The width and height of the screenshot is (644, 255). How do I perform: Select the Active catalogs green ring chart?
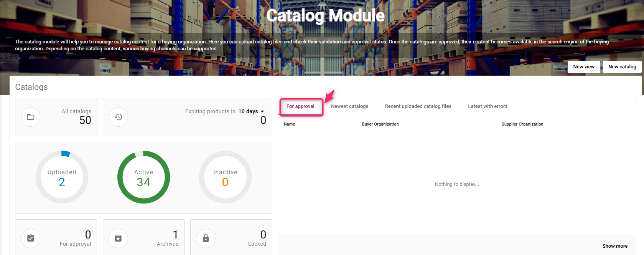[x=143, y=177]
